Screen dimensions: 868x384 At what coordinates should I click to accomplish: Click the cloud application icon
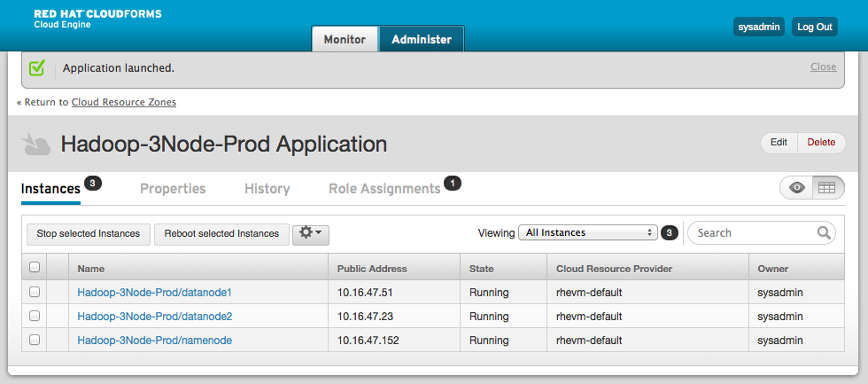[x=36, y=145]
